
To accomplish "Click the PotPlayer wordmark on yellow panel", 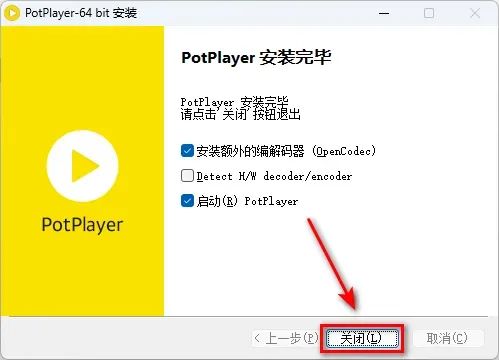I will [82, 225].
